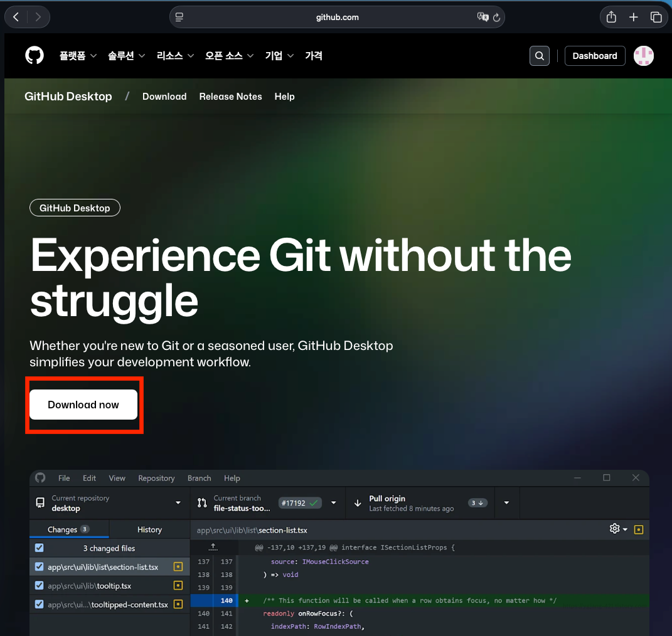Viewport: 672px width, 636px height.
Task: Click the modified icon in the diff header
Action: [639, 530]
